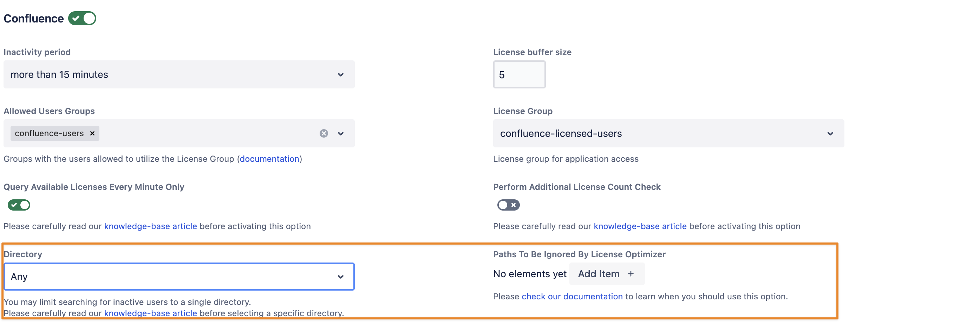Disable the Confluence toggle switch
This screenshot has width=980, height=332.
pos(82,19)
